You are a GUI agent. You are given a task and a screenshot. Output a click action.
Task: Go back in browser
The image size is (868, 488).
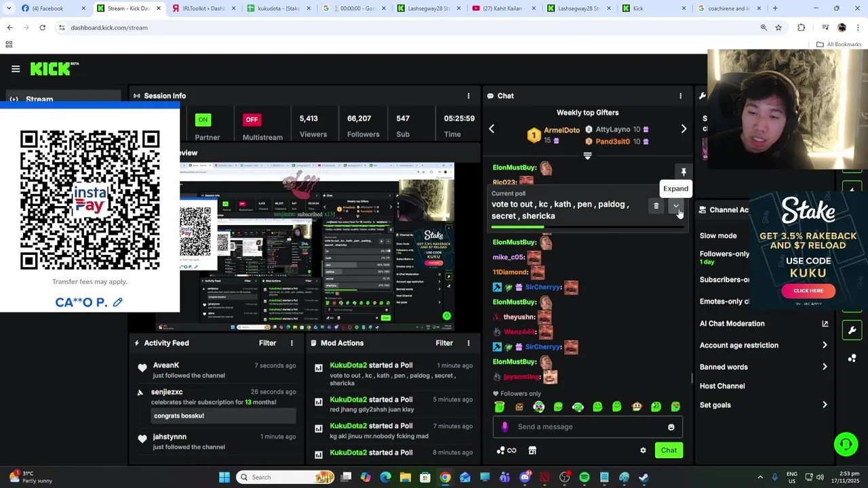[9, 28]
